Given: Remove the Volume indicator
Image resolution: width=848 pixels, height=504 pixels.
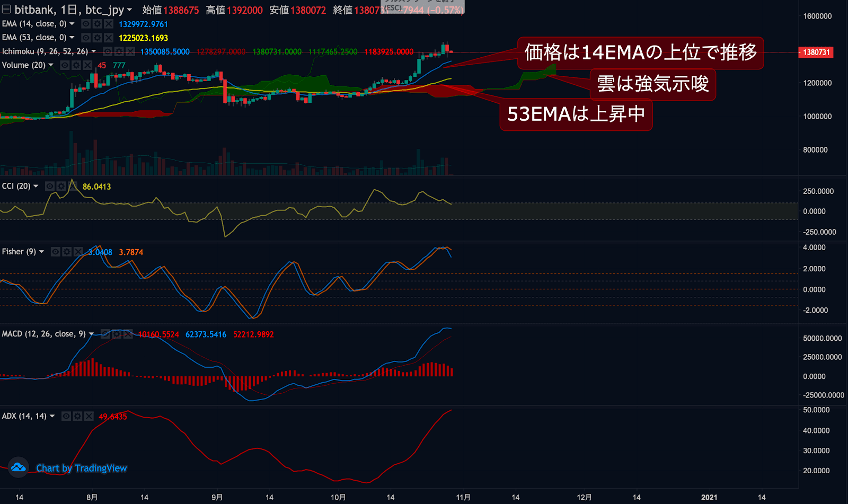Looking at the screenshot, I should (x=87, y=65).
